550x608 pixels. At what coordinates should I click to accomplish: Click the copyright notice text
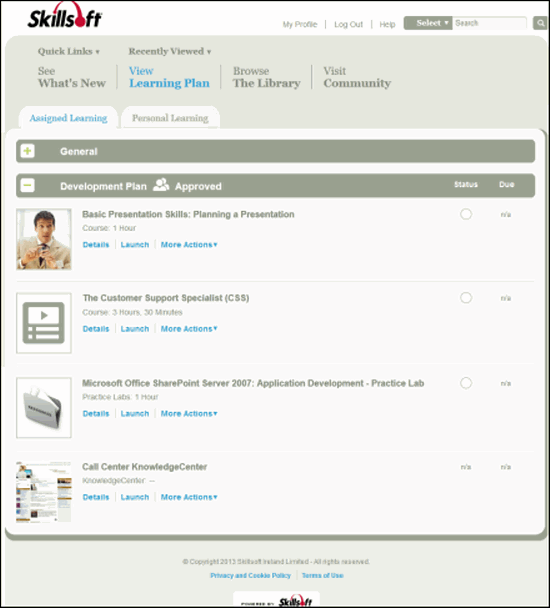click(x=276, y=561)
